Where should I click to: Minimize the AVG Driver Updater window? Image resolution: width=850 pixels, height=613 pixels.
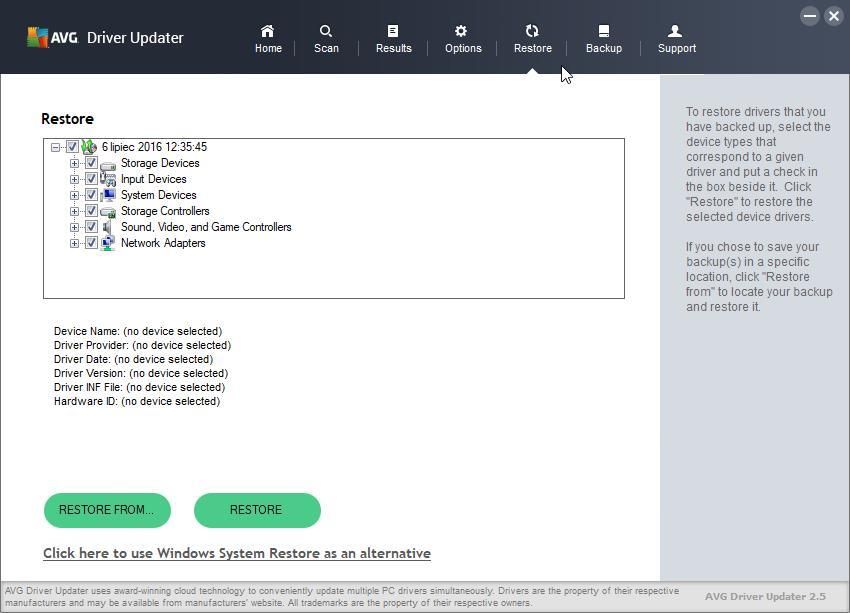pyautogui.click(x=810, y=16)
